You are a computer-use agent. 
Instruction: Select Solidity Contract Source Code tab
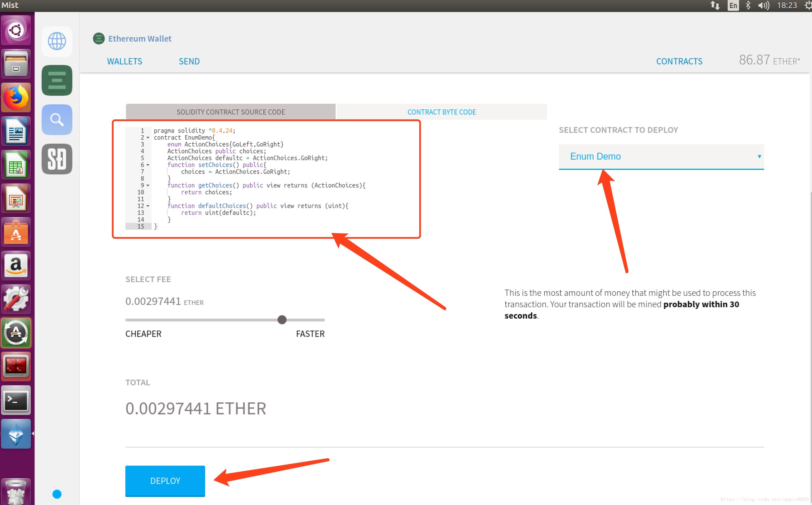pyautogui.click(x=230, y=112)
